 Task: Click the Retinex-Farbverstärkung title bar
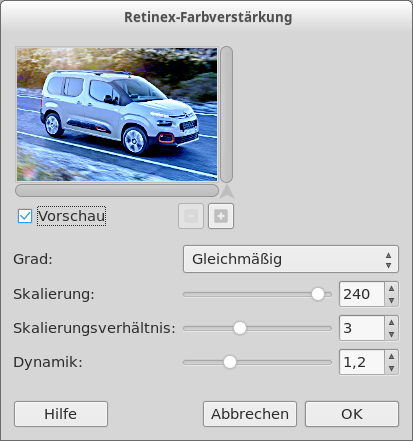tap(208, 17)
